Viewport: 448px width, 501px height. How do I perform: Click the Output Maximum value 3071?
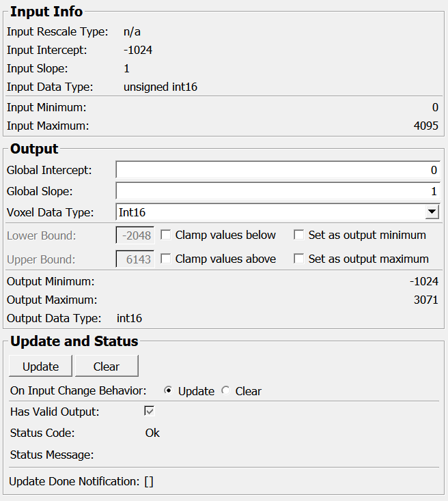pos(425,300)
